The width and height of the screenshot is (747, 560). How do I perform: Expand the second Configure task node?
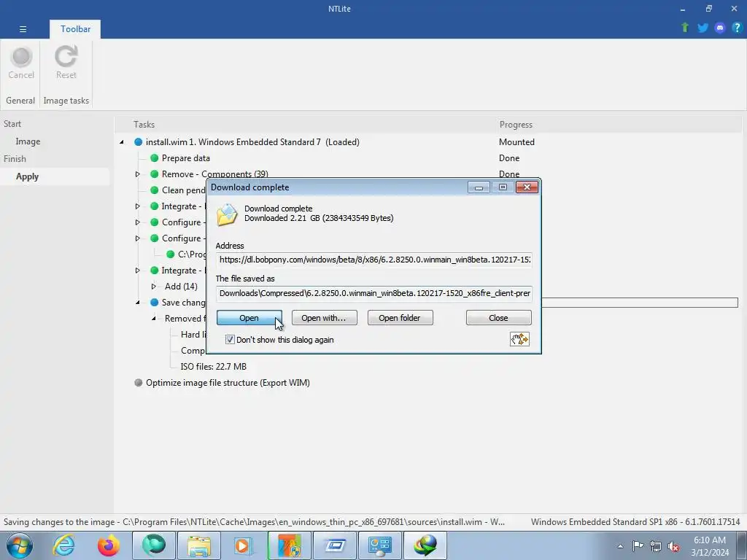pos(138,238)
